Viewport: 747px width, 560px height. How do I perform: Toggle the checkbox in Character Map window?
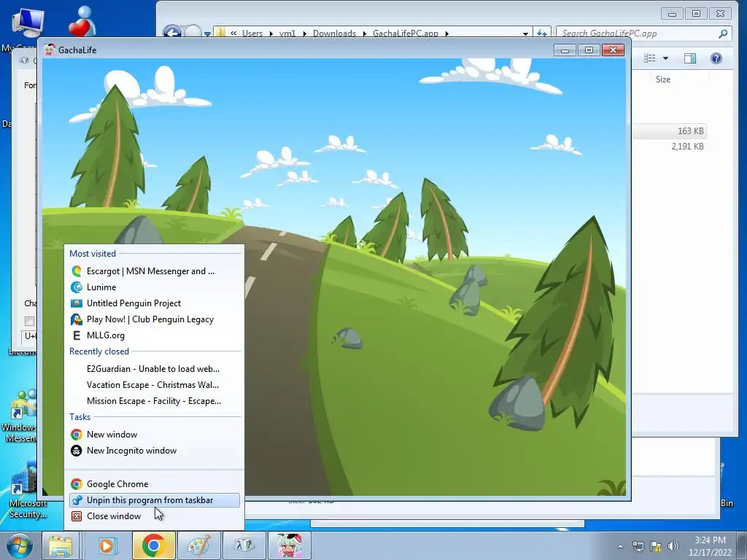click(29, 321)
